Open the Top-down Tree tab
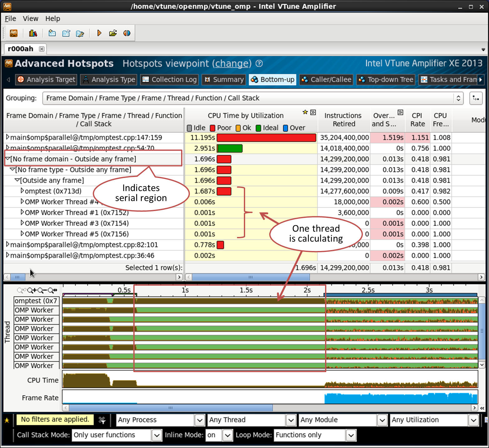The width and height of the screenshot is (489, 448). coord(386,80)
